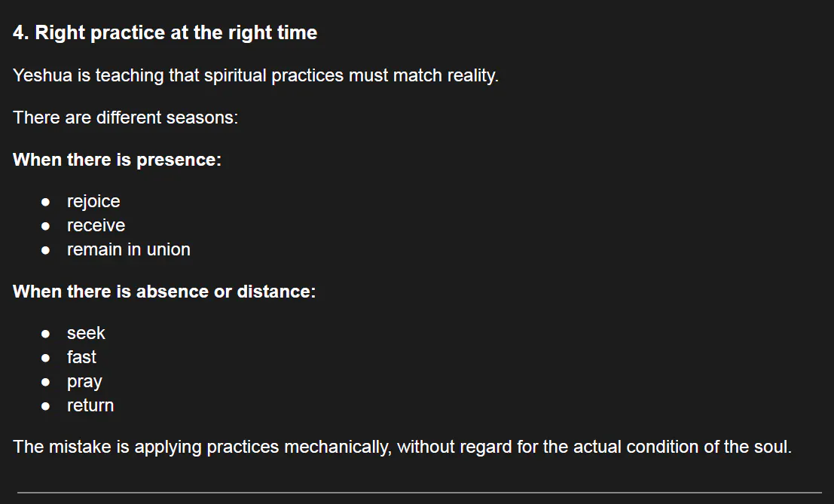Click the line "There are different seasons:"
Viewport: 834px width, 504px height.
pos(125,118)
